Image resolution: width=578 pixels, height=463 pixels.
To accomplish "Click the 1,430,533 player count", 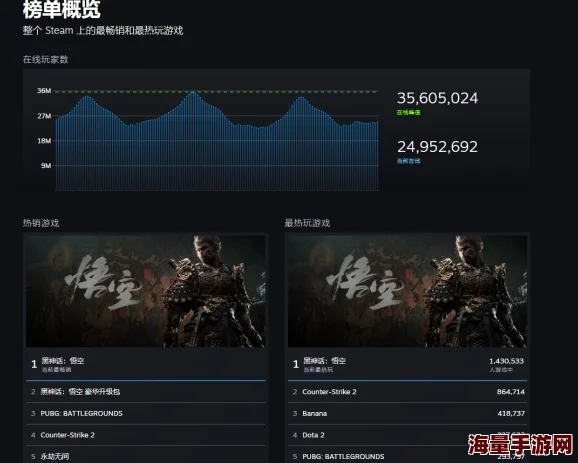I will click(506, 361).
